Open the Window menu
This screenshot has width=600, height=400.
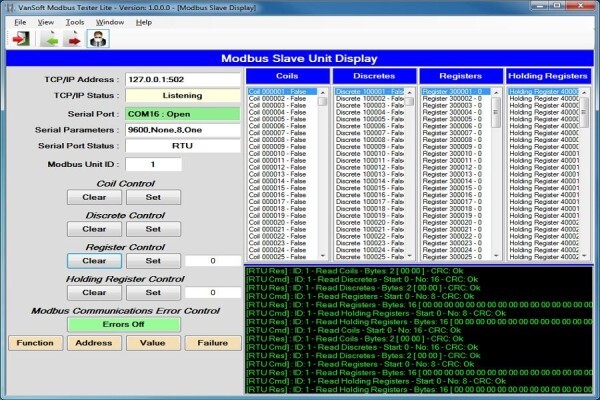[x=110, y=22]
